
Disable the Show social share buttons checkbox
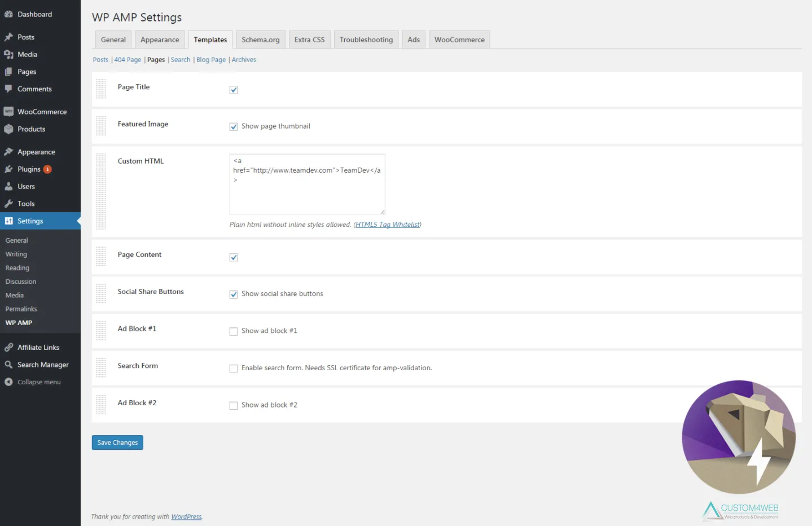click(233, 294)
